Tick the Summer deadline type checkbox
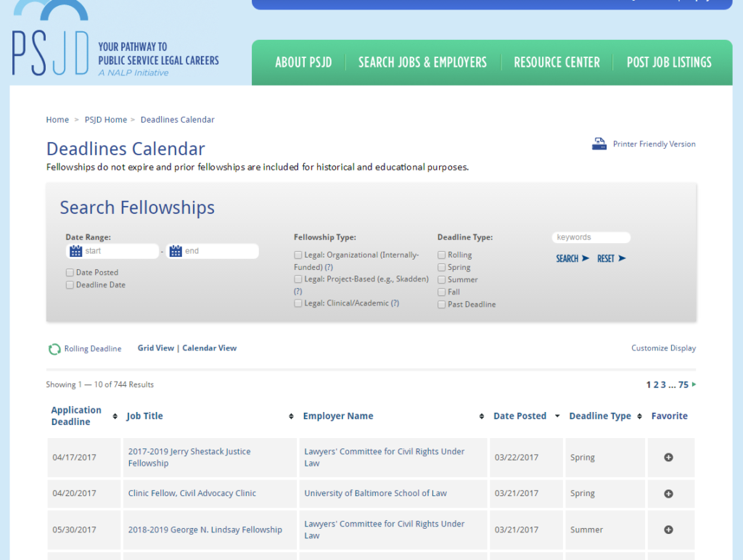Screen dimensions: 743x560 (x=442, y=279)
